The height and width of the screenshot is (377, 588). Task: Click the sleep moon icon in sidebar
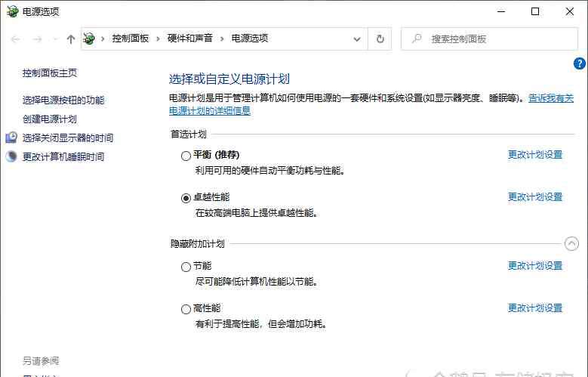point(11,156)
